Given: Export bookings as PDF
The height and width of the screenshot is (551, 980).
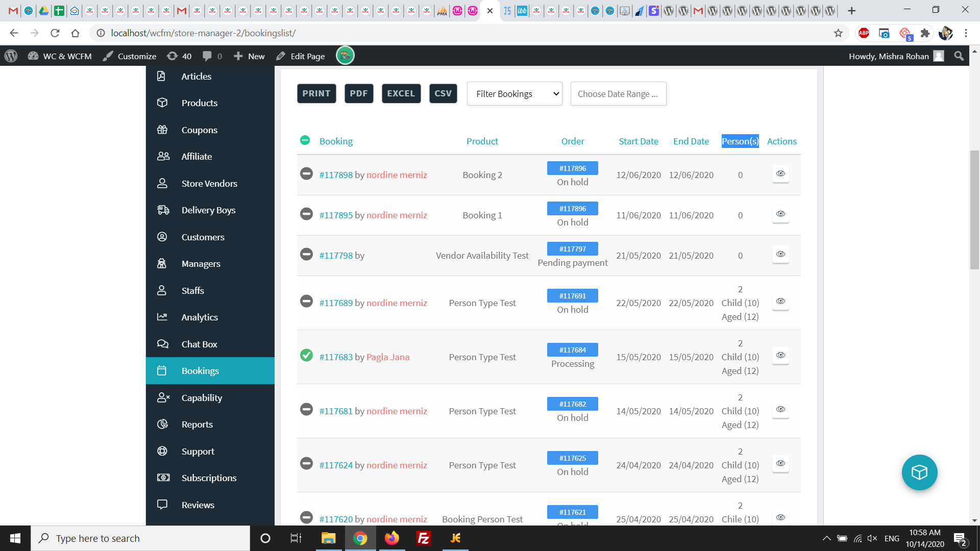Looking at the screenshot, I should 359,93.
